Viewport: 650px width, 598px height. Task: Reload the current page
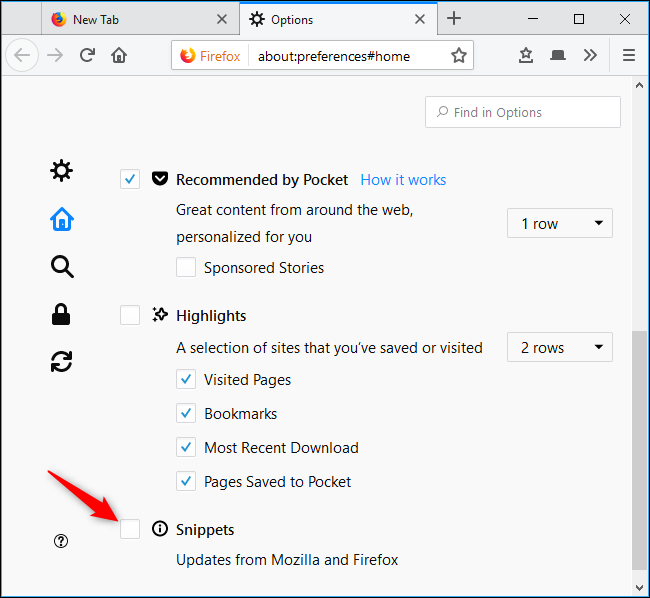click(87, 55)
